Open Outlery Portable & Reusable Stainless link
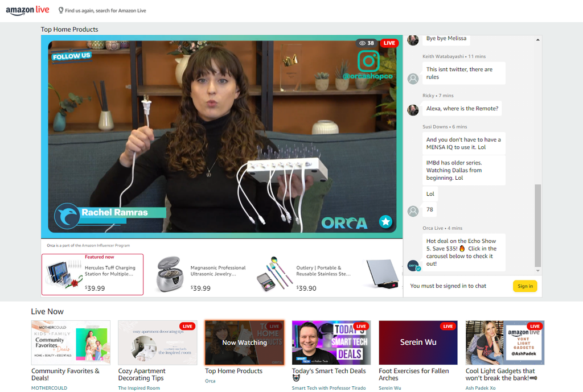This screenshot has width=583, height=392. pos(323,270)
